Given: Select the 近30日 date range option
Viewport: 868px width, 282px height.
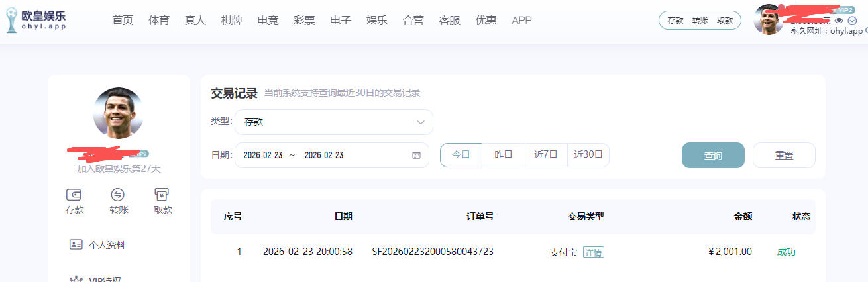Looking at the screenshot, I should (588, 155).
